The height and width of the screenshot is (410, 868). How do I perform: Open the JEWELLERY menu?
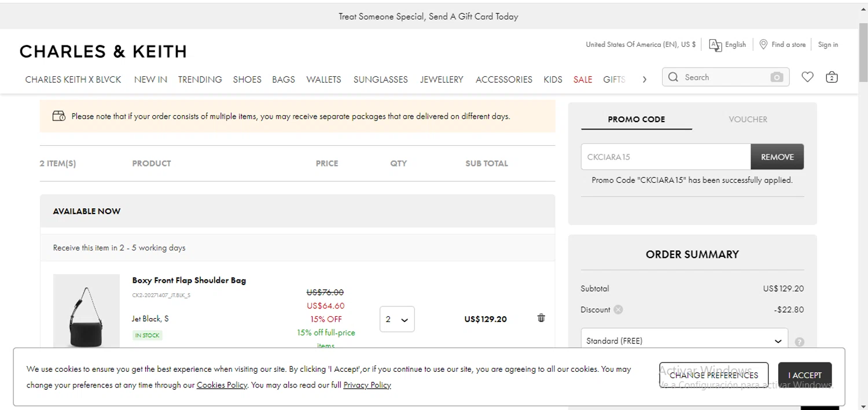(x=442, y=79)
